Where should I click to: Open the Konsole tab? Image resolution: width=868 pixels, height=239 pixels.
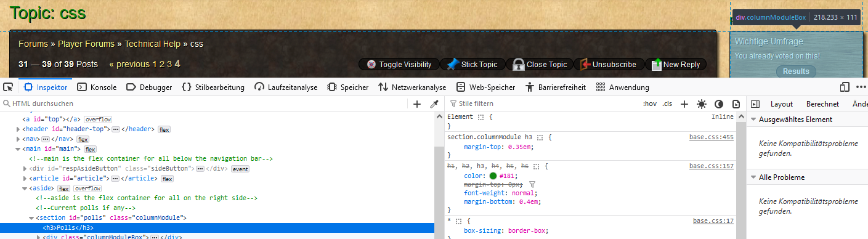point(97,87)
